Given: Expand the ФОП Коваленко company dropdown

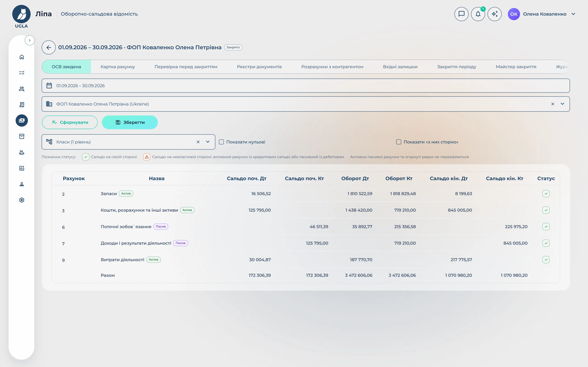Looking at the screenshot, I should 562,104.
